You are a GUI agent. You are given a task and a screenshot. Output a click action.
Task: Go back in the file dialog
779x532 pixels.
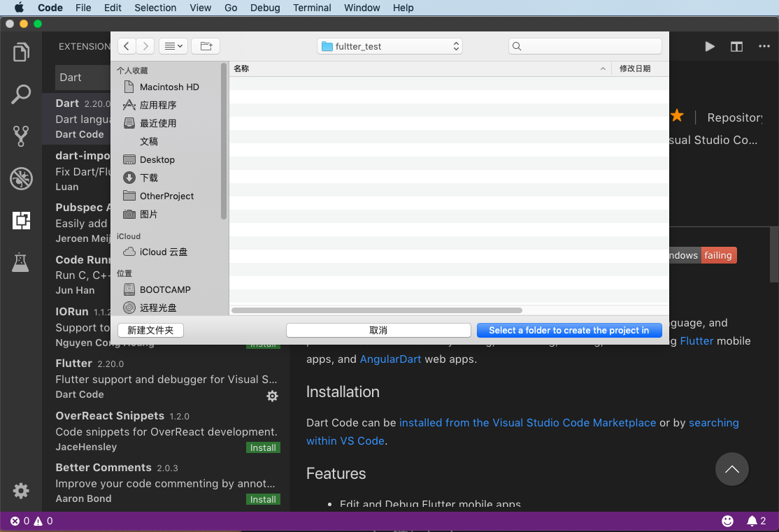coord(127,46)
